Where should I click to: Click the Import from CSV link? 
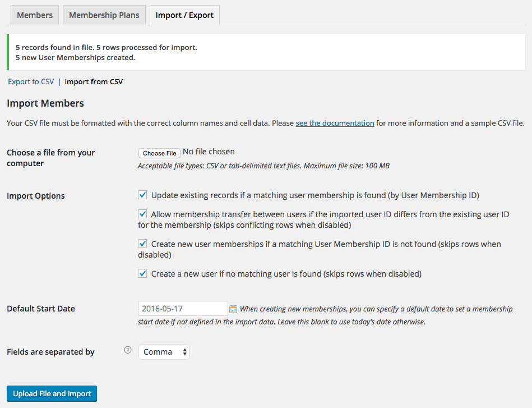pyautogui.click(x=94, y=81)
